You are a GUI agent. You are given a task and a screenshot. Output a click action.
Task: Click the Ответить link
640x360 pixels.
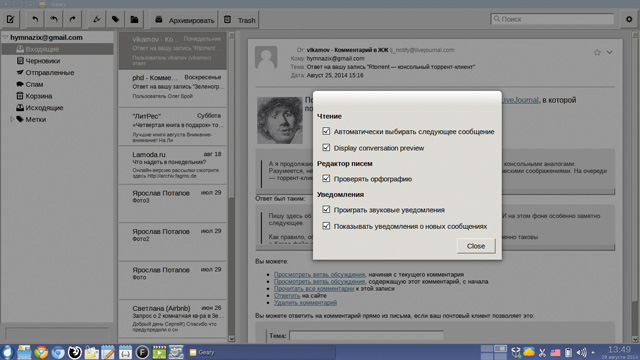287,295
